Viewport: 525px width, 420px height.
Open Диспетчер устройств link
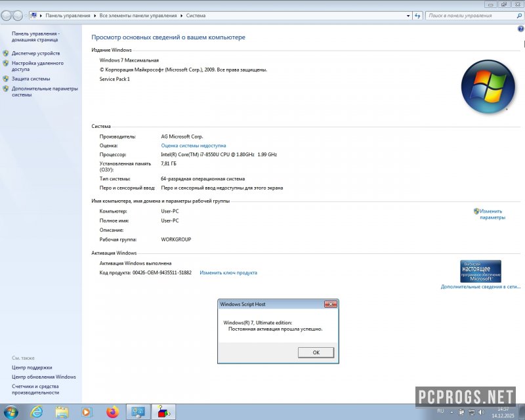[x=36, y=53]
